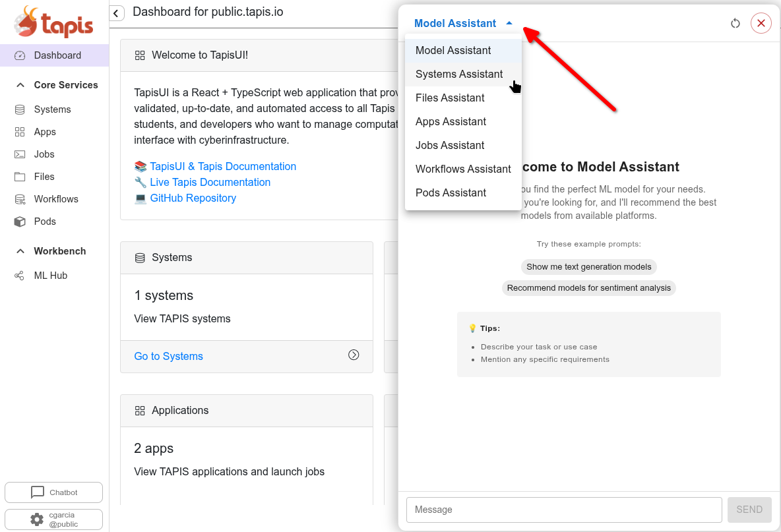This screenshot has width=781, height=532.
Task: Reset the chat with the refresh icon
Action: [735, 24]
